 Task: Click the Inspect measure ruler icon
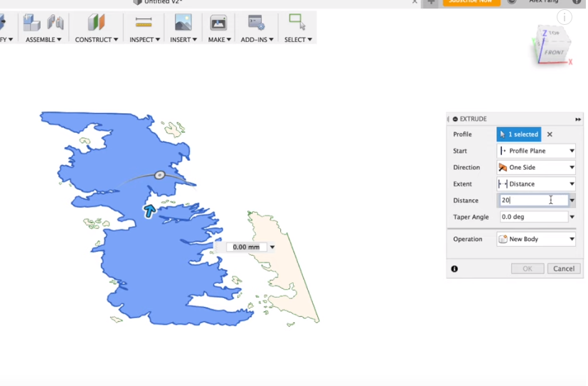pos(144,23)
